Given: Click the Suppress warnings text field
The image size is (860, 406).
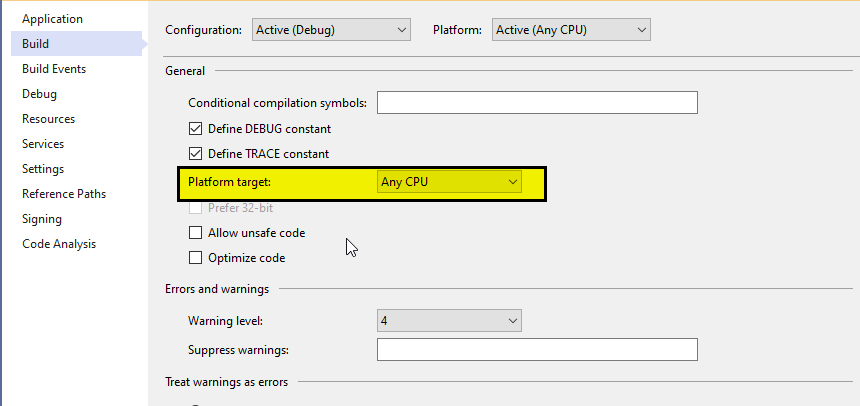Looking at the screenshot, I should coord(537,349).
